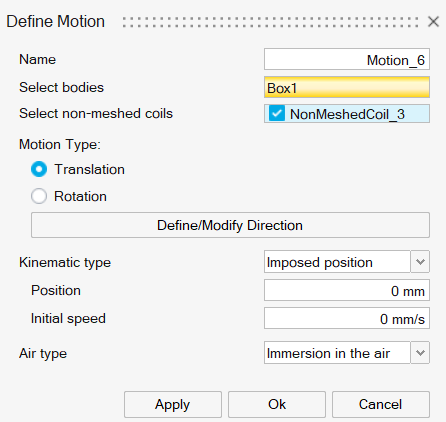This screenshot has width=446, height=422.
Task: Click the Define/Modify Direction button
Action: (x=230, y=225)
